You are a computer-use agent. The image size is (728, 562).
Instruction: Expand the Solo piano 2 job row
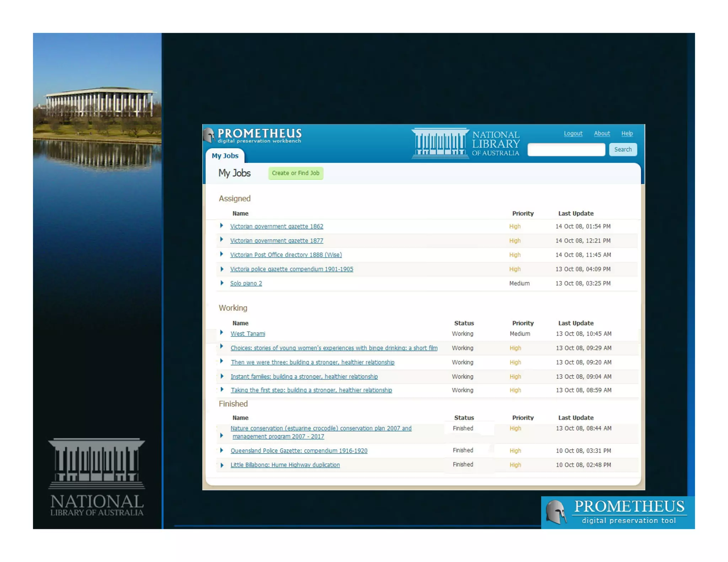(221, 283)
